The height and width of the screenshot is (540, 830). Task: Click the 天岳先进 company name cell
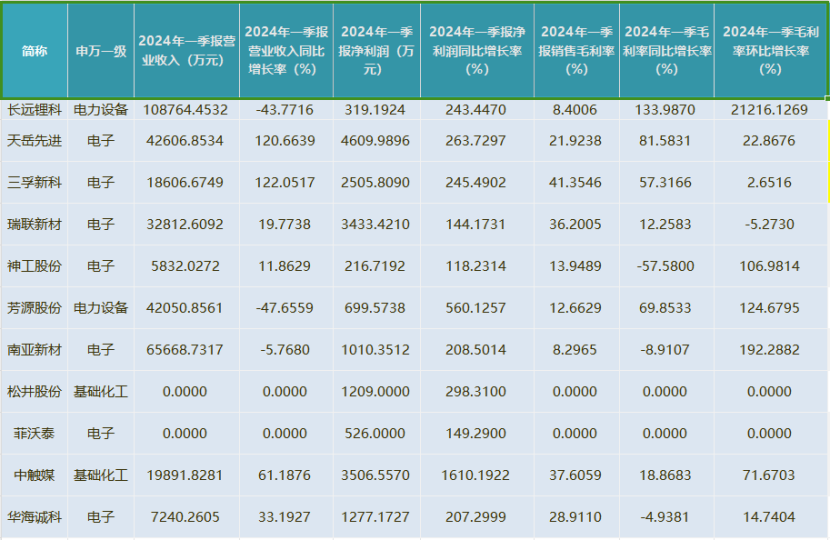tap(34, 141)
